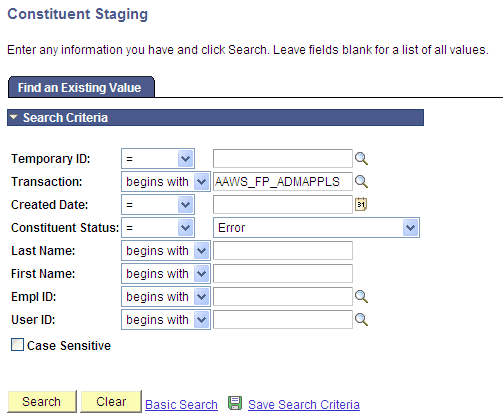Open the Created Date operator dropdown

(158, 205)
